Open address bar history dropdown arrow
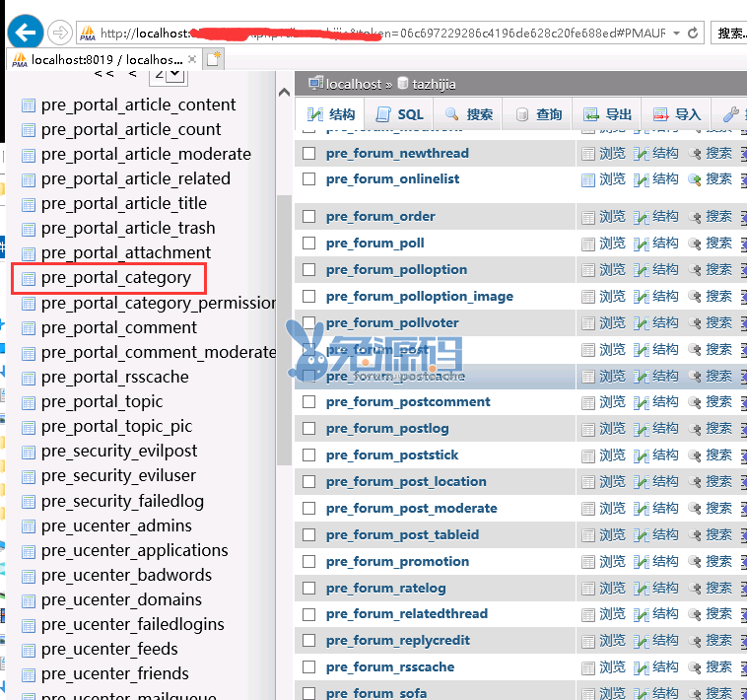Viewport: 747px width, 700px height. pyautogui.click(x=676, y=33)
